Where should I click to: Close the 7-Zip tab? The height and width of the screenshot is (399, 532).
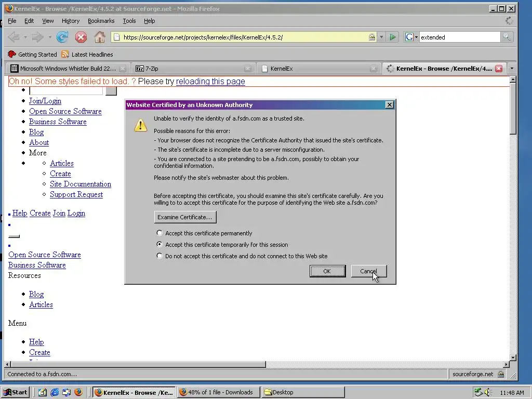[x=248, y=69]
